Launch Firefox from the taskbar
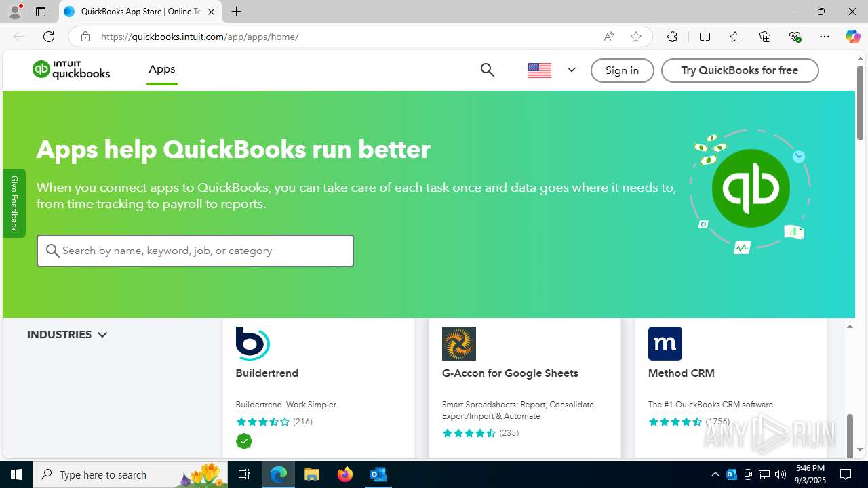Screen dimensions: 868x488 click(345, 474)
